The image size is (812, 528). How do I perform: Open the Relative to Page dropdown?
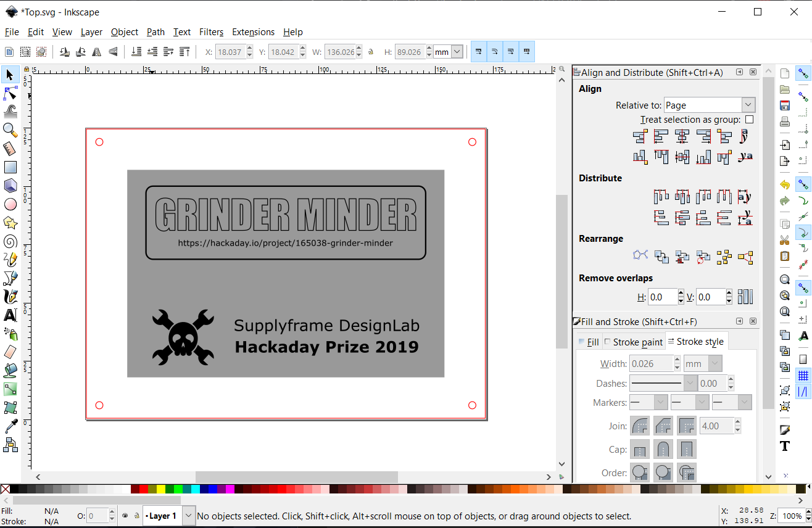[710, 105]
